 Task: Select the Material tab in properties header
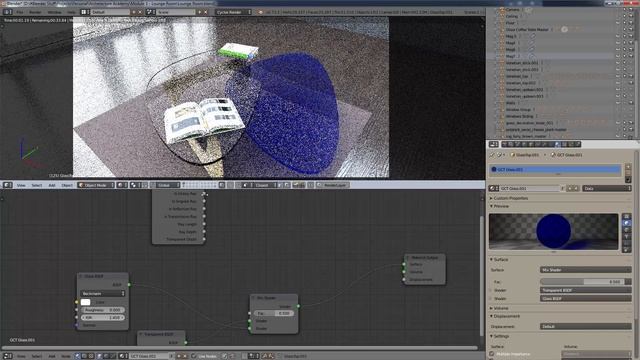point(558,144)
